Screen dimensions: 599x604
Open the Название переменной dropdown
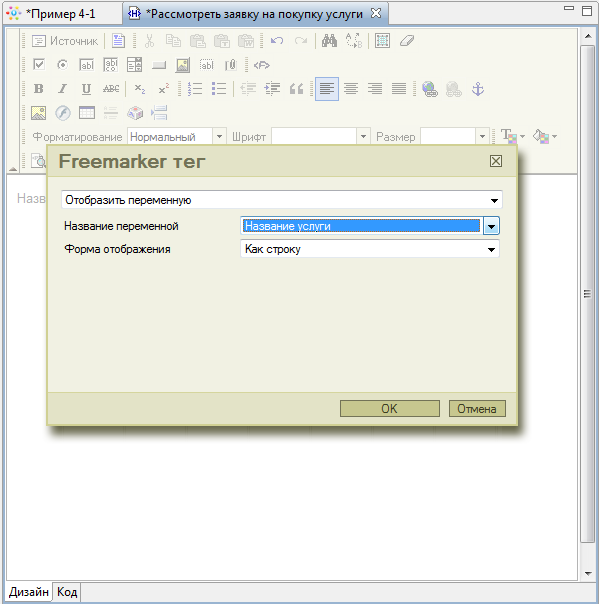click(491, 226)
